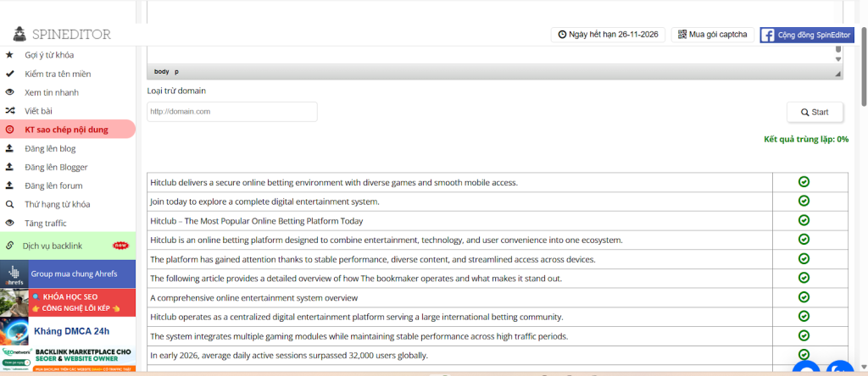Select Đăng lên forum in sidebar
The height and width of the screenshot is (376, 868).
53,185
